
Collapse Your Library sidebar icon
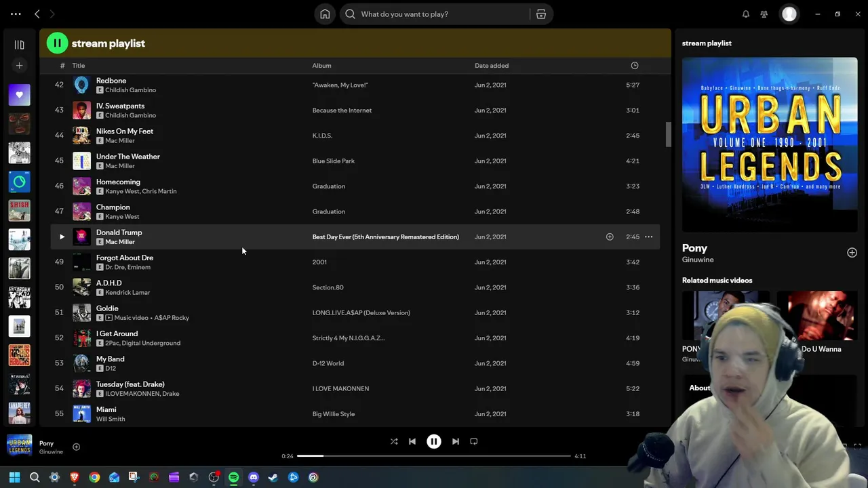pos(19,45)
